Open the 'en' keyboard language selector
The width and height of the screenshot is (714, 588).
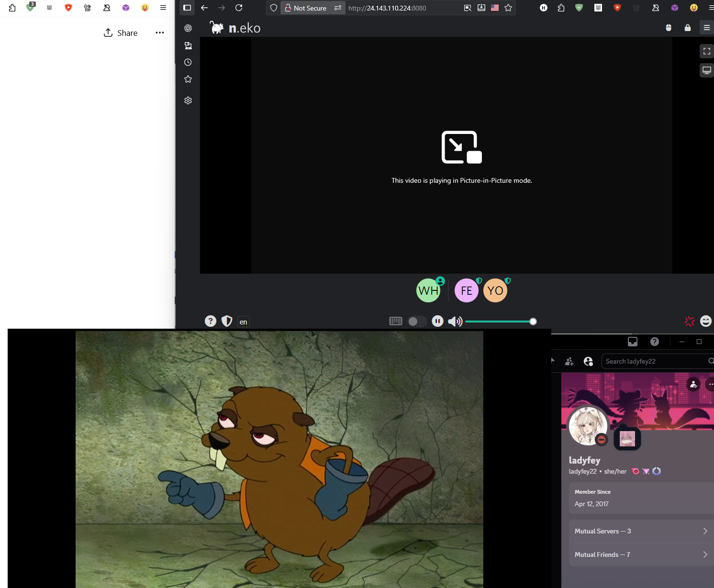(x=243, y=322)
